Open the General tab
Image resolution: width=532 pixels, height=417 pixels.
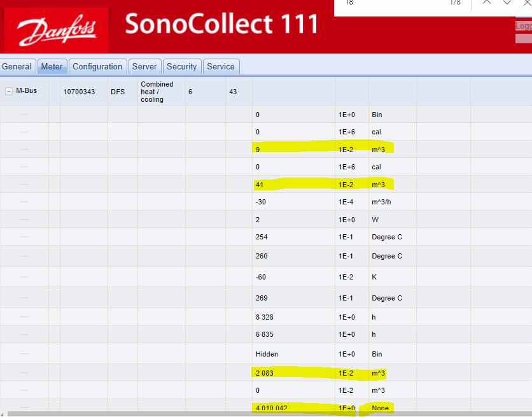[17, 66]
